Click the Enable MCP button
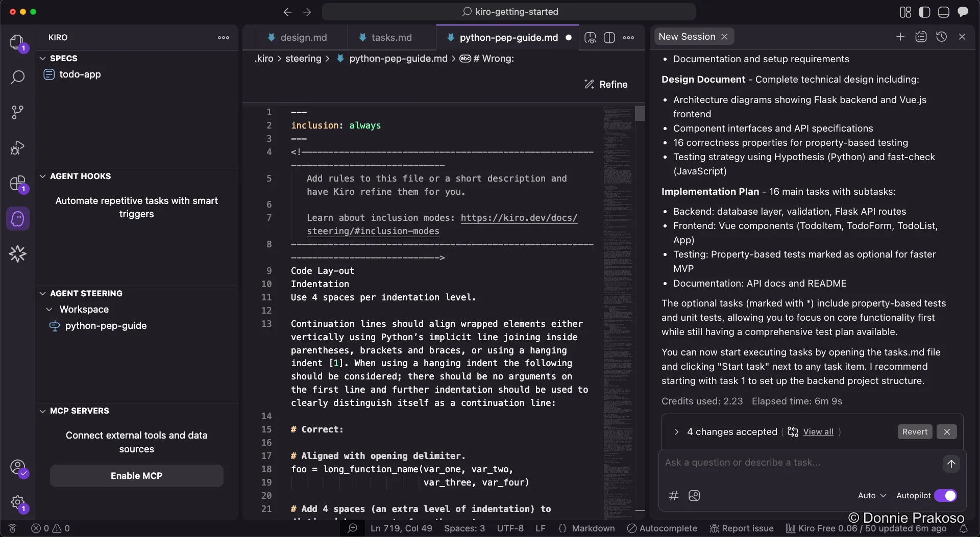Image resolution: width=980 pixels, height=537 pixels. click(x=136, y=475)
